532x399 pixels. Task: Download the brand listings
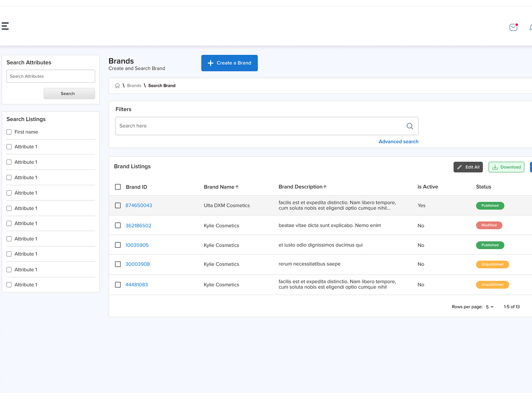(506, 167)
